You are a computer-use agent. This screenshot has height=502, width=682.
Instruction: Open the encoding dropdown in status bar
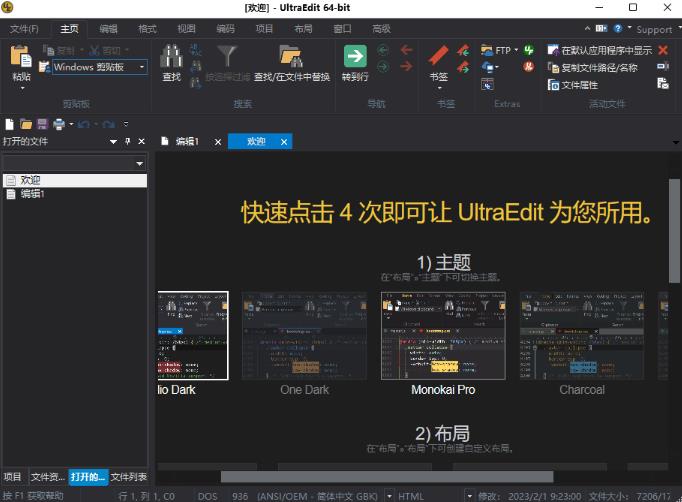click(390, 496)
